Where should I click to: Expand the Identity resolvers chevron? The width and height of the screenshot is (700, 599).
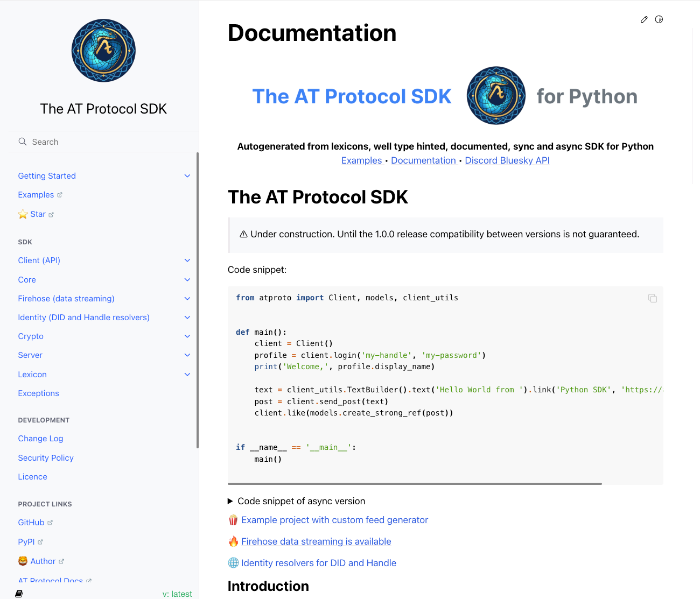(187, 318)
